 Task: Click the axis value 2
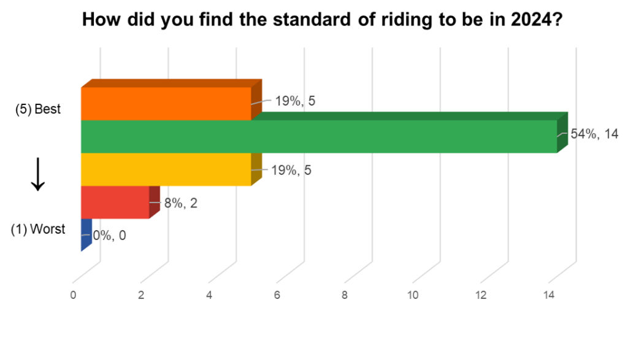(141, 295)
